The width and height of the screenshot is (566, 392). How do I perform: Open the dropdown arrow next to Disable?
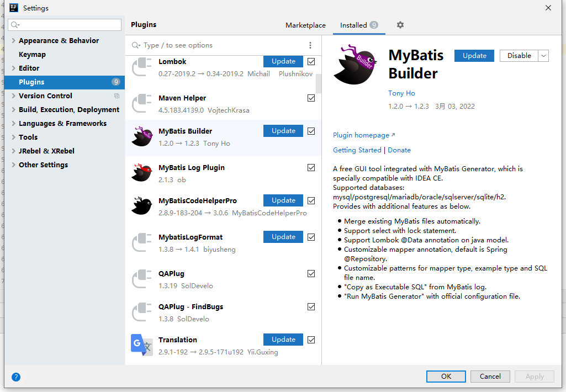click(x=543, y=56)
